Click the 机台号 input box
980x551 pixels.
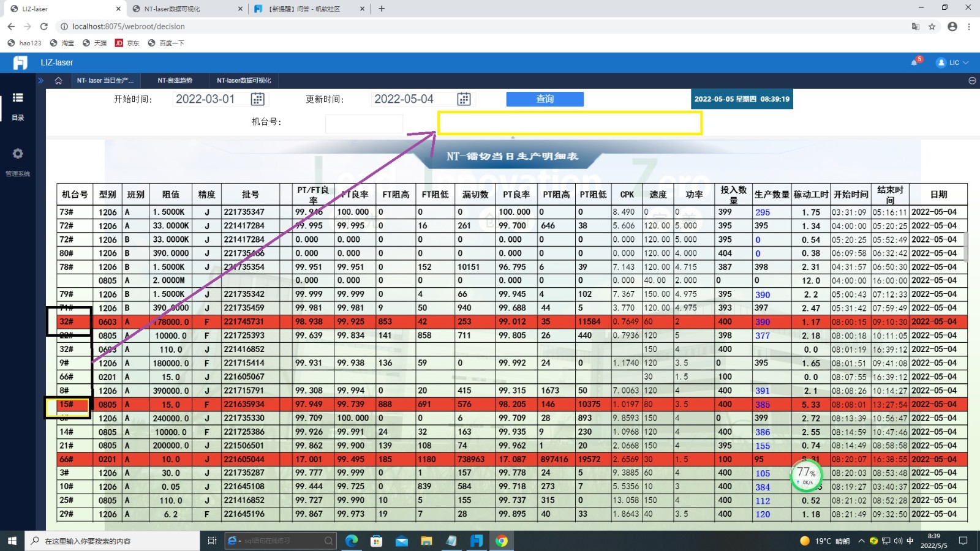pos(364,123)
